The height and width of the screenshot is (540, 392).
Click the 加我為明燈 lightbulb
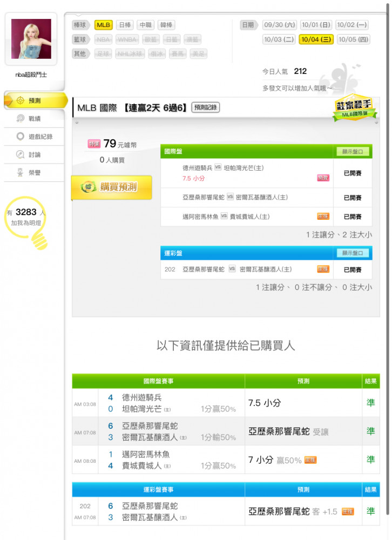tap(26, 222)
